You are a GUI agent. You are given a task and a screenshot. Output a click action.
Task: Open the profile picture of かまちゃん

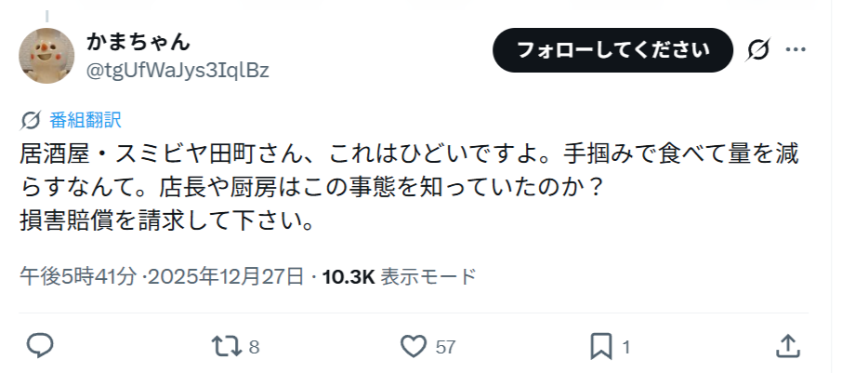[47, 55]
